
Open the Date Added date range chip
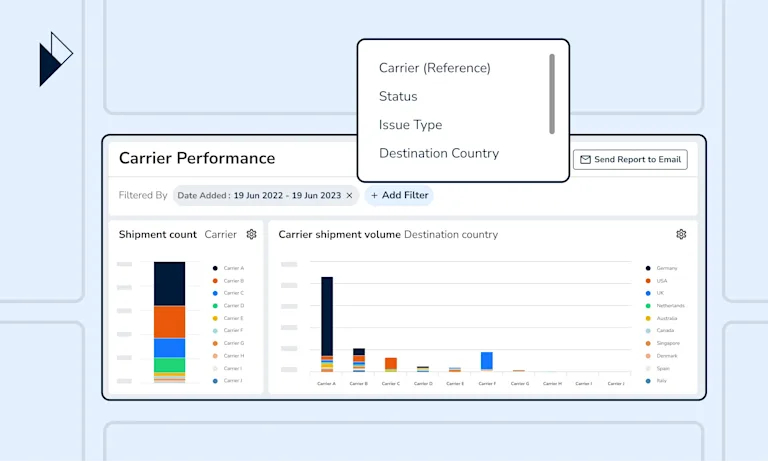click(265, 195)
